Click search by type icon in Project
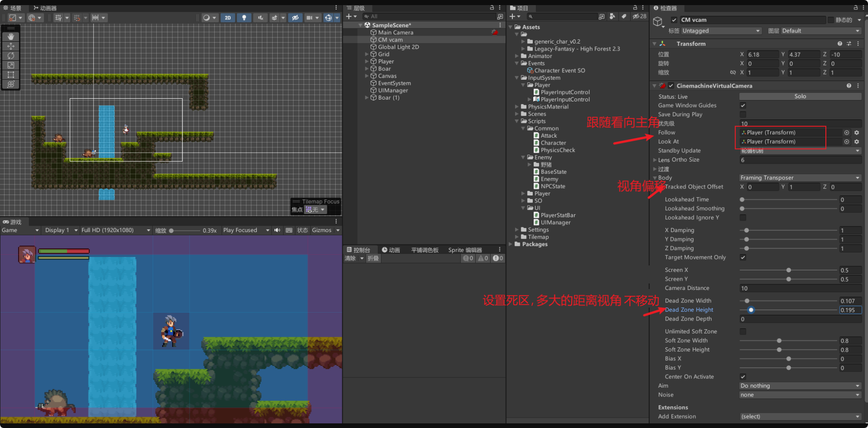 coord(613,16)
